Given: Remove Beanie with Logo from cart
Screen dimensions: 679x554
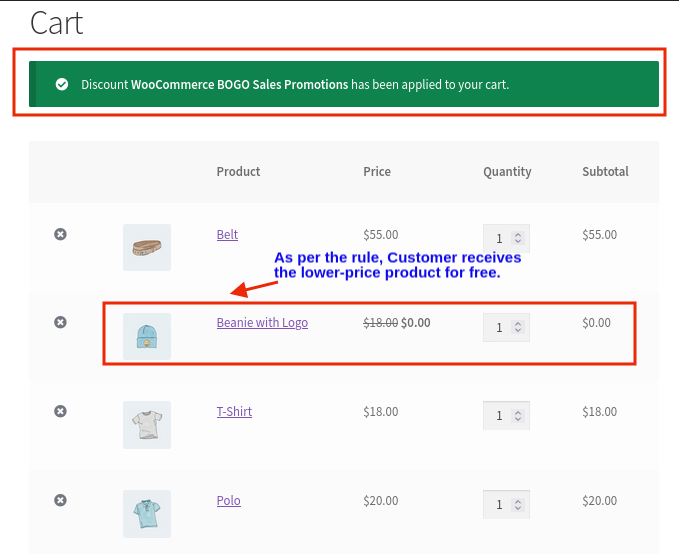Looking at the screenshot, I should click(60, 322).
